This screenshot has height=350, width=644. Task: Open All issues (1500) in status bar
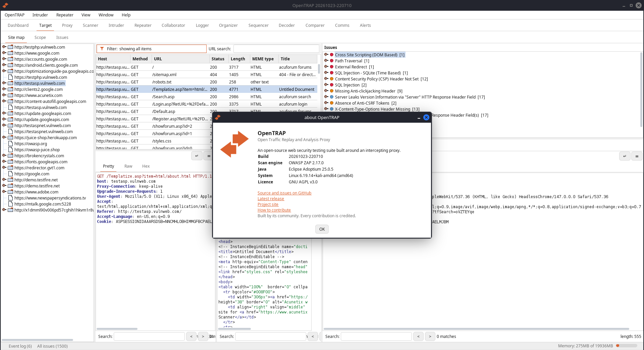pos(52,346)
